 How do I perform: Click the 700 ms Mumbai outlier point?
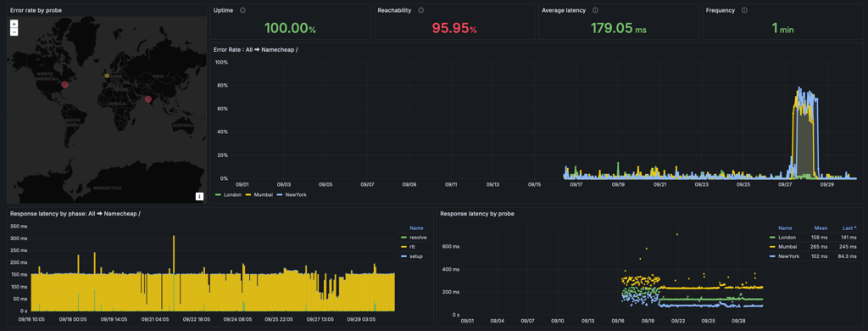tap(677, 234)
